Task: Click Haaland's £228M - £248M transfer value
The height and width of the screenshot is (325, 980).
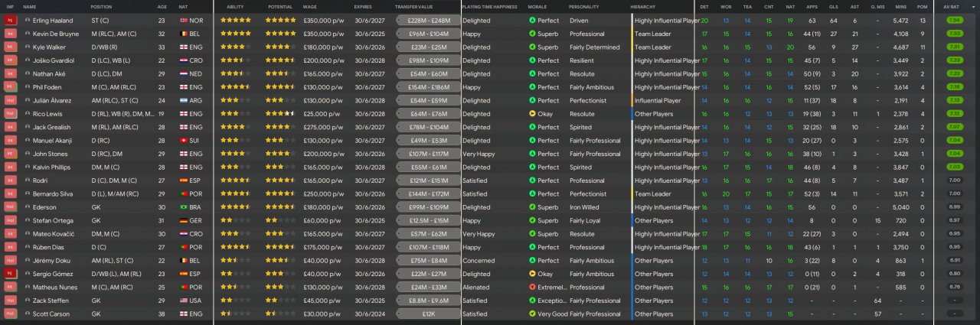Action: (x=428, y=21)
